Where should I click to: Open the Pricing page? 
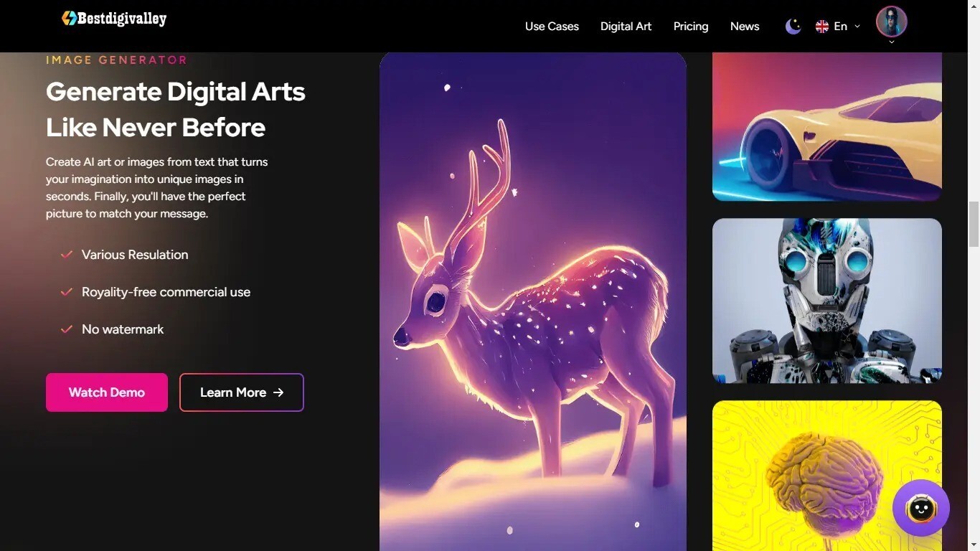click(x=691, y=27)
